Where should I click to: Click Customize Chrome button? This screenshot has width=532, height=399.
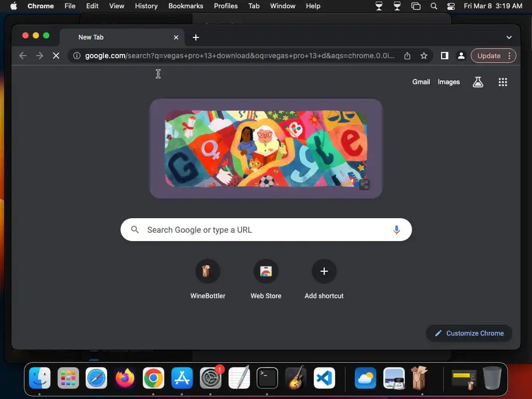tap(469, 333)
